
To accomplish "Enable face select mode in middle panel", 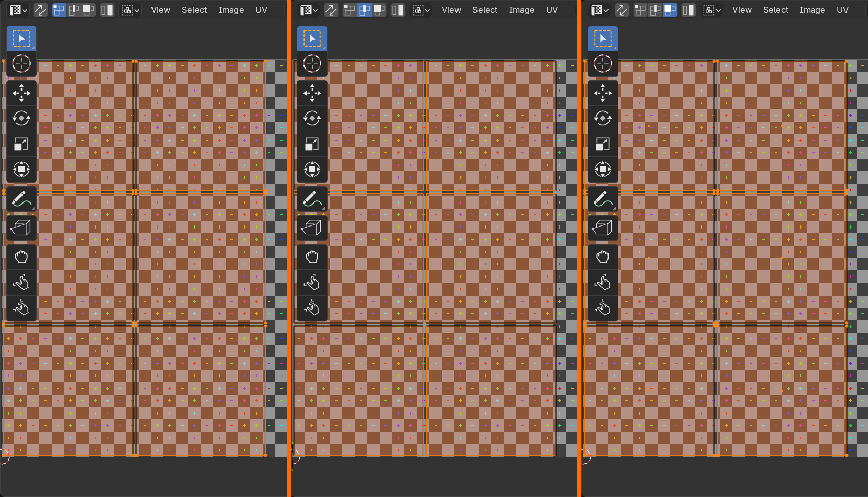I will tap(380, 10).
